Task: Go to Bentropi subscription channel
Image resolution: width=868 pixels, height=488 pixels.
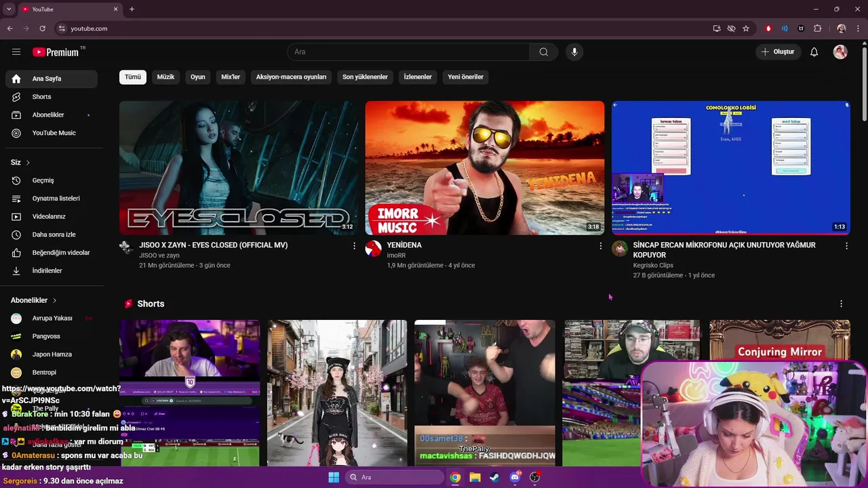Action: 52,373
